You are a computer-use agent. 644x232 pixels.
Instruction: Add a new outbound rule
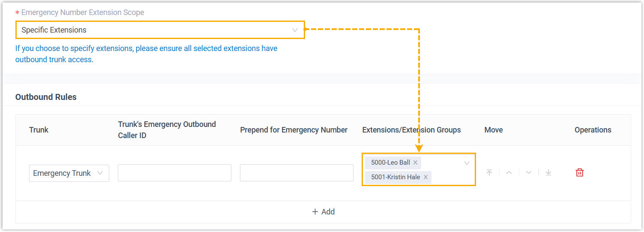tap(323, 211)
